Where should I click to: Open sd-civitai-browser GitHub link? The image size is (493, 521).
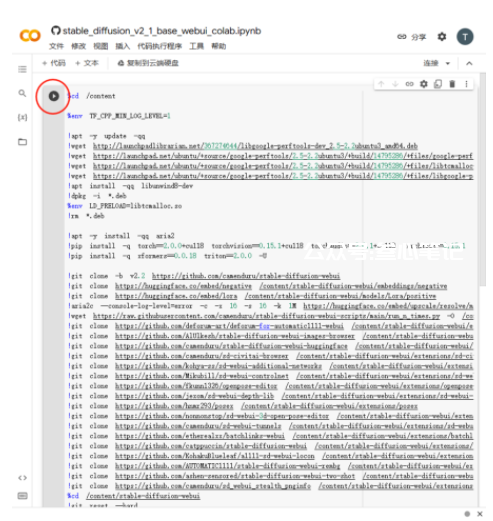coord(201,356)
